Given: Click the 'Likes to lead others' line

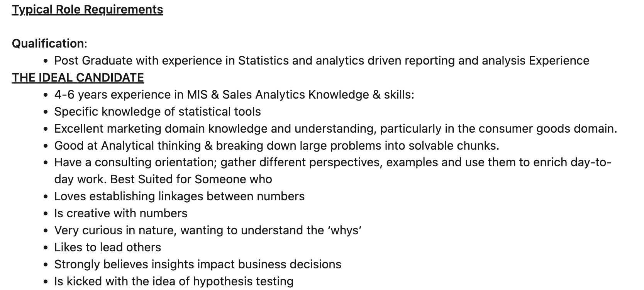Looking at the screenshot, I should click(107, 247).
